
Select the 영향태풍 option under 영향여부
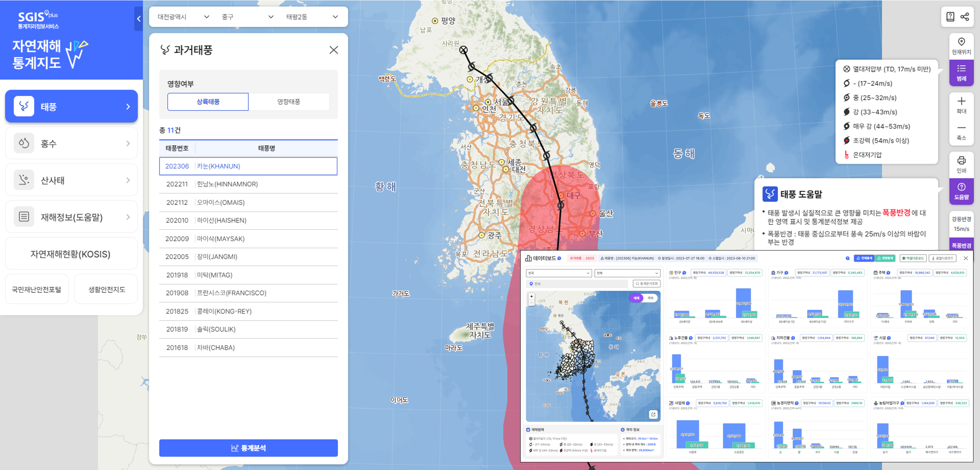click(x=289, y=102)
